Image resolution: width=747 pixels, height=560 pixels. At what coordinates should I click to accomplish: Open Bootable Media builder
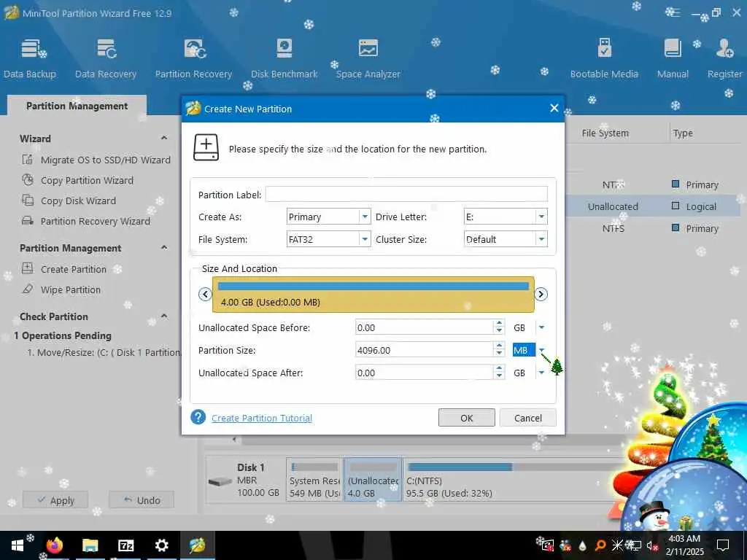[604, 58]
